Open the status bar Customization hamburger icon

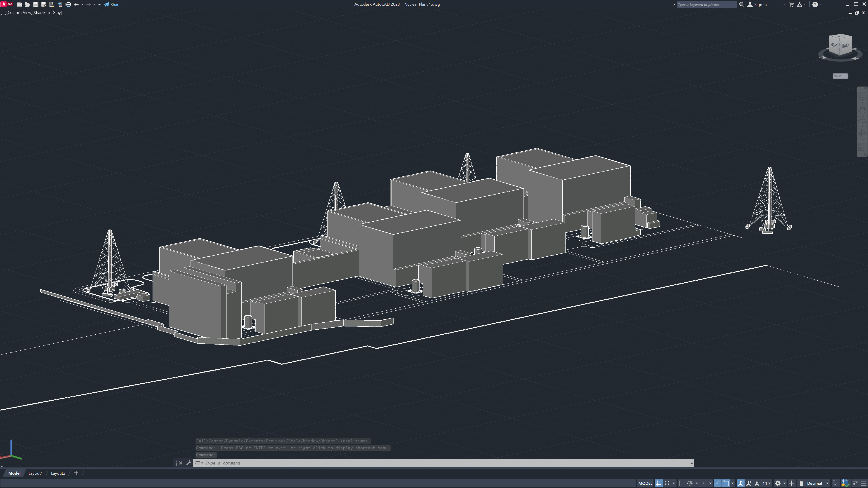click(864, 483)
